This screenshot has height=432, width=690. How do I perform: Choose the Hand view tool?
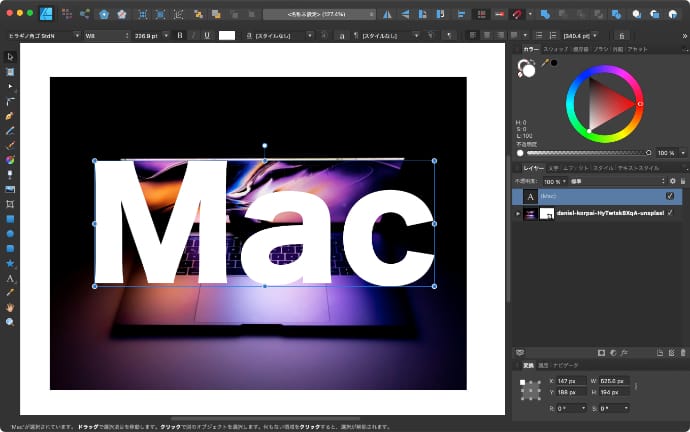click(10, 307)
